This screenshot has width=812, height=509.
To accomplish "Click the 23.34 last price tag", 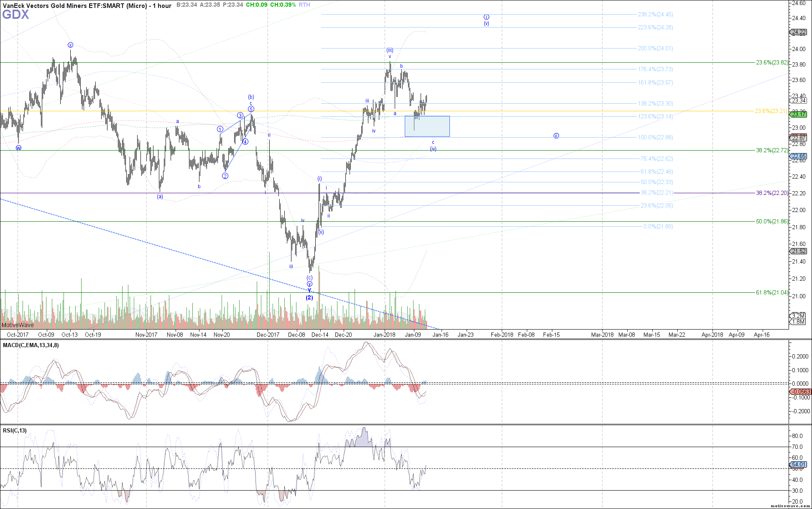I will [x=799, y=100].
